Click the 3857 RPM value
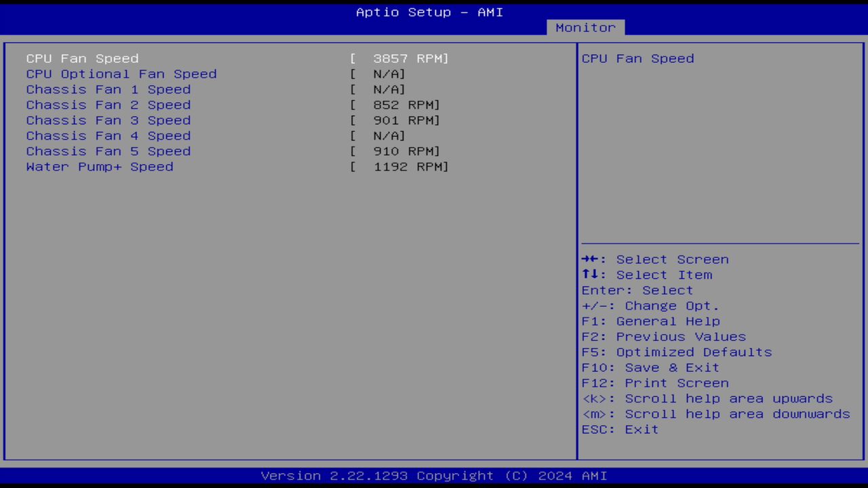Viewport: 868px width, 488px height. 399,58
